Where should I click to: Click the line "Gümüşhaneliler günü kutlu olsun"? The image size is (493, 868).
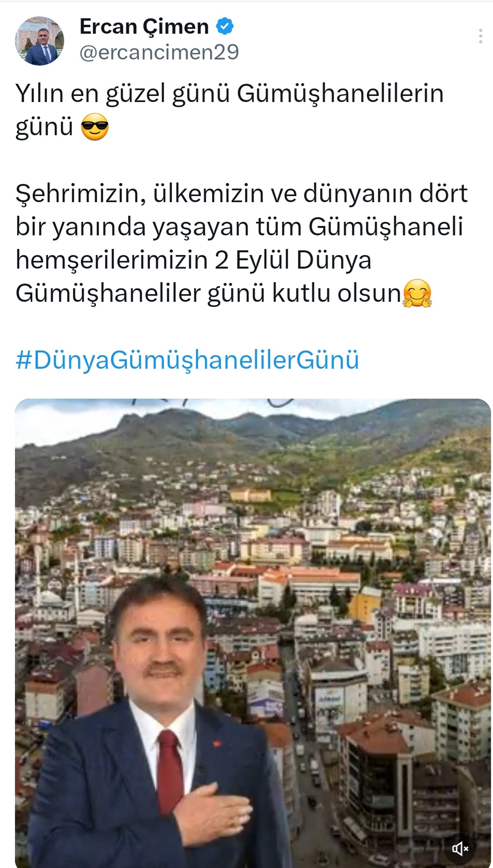[209, 294]
